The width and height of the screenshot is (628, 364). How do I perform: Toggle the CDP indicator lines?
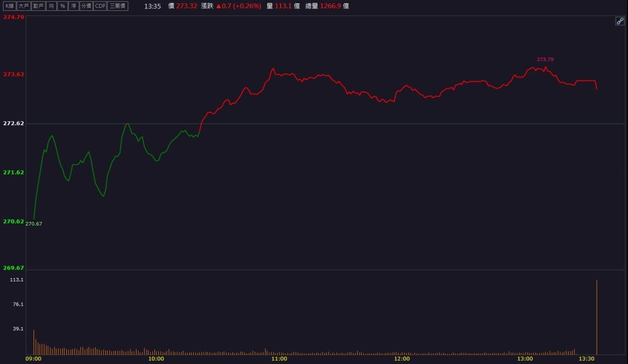tap(100, 6)
